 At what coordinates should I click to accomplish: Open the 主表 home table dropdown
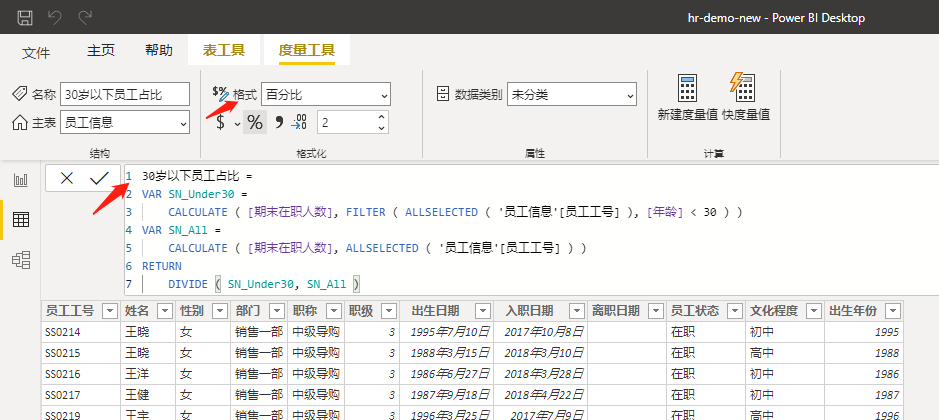pyautogui.click(x=183, y=122)
